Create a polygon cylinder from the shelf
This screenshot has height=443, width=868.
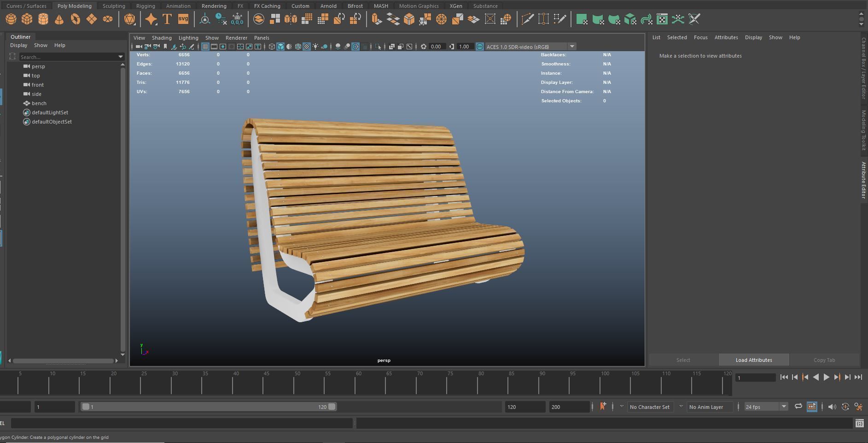click(43, 19)
